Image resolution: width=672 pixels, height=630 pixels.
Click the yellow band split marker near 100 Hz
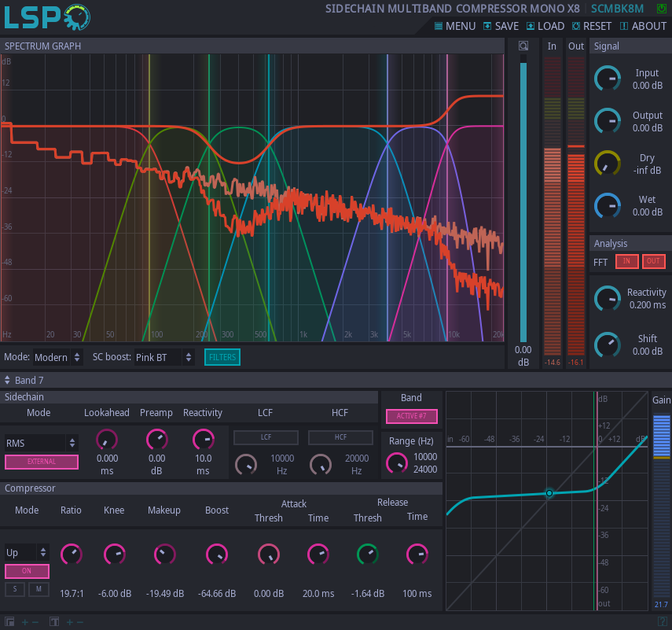tap(149, 197)
